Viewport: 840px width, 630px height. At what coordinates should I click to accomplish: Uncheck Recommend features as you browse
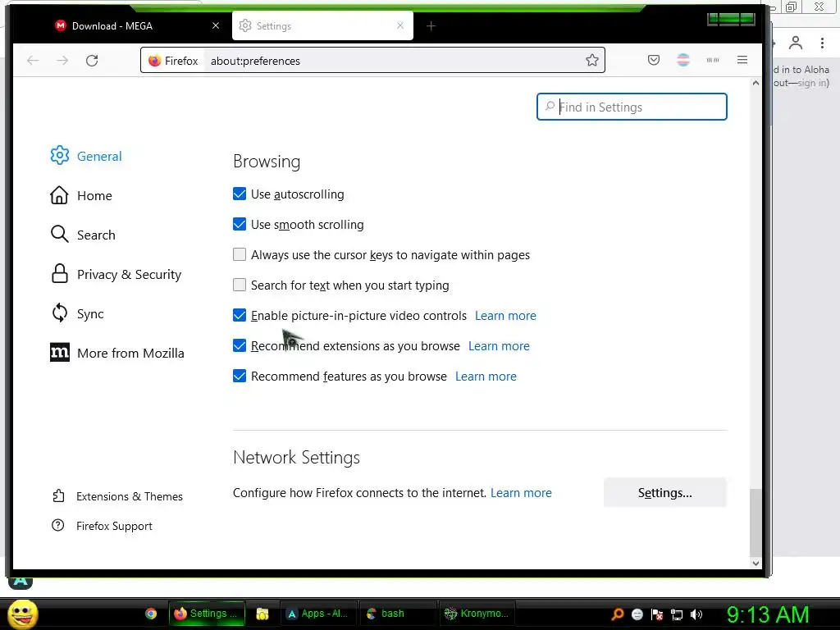[x=240, y=376]
